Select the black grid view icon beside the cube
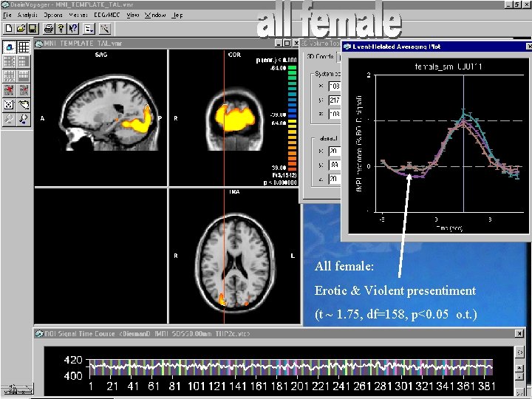Image resolution: width=532 pixels, height=399 pixels. (x=24, y=47)
